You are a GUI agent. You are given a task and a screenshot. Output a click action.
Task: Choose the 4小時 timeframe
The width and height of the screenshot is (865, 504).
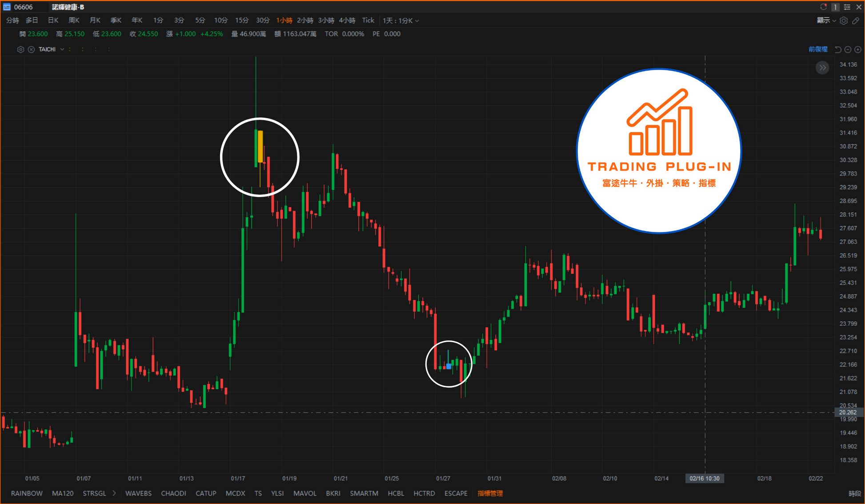tap(347, 20)
